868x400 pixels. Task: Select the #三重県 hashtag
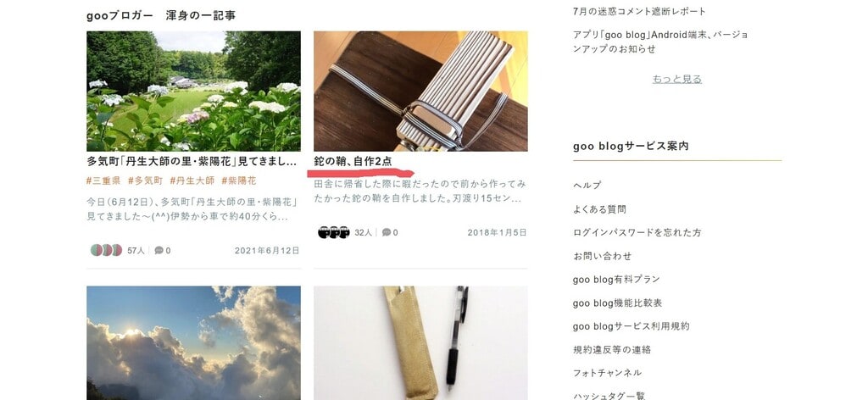103,181
